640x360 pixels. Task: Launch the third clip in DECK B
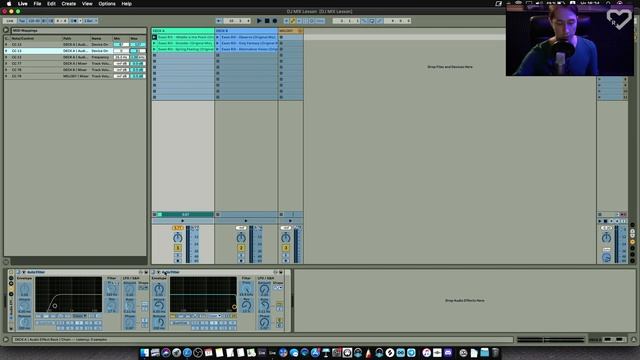click(x=218, y=49)
